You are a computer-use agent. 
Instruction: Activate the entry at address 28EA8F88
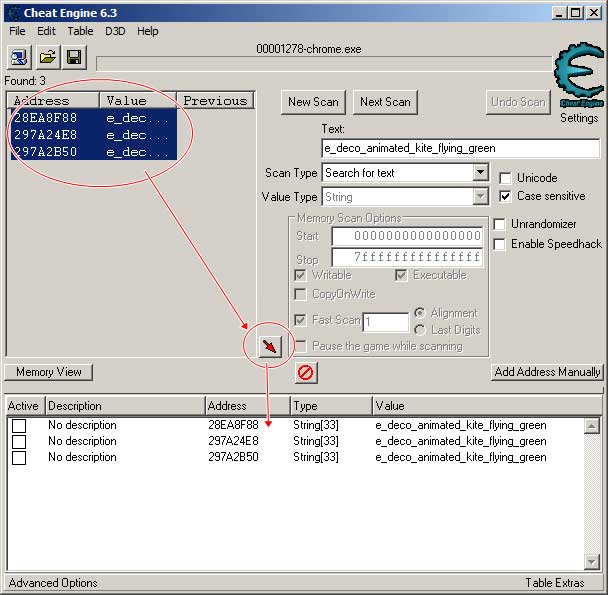(x=19, y=425)
